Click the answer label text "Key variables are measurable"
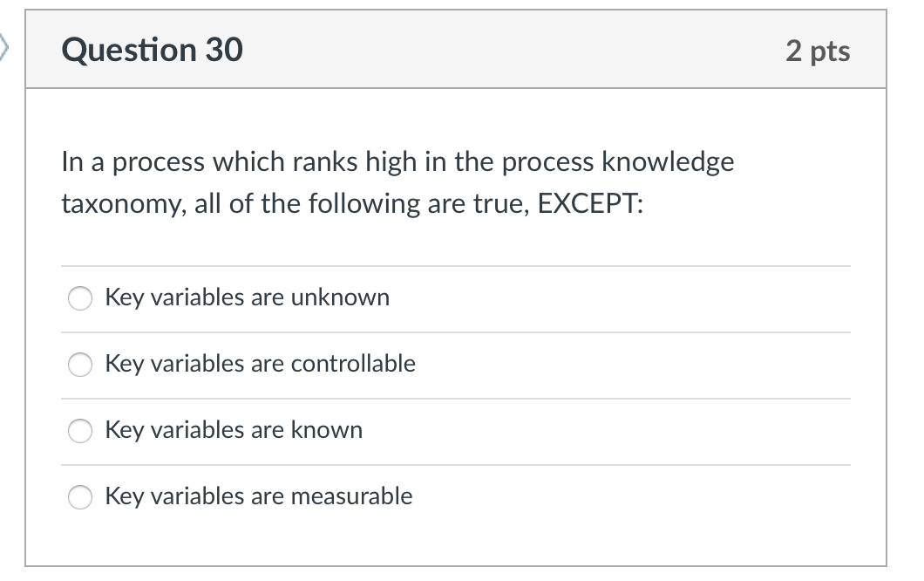 [x=258, y=496]
